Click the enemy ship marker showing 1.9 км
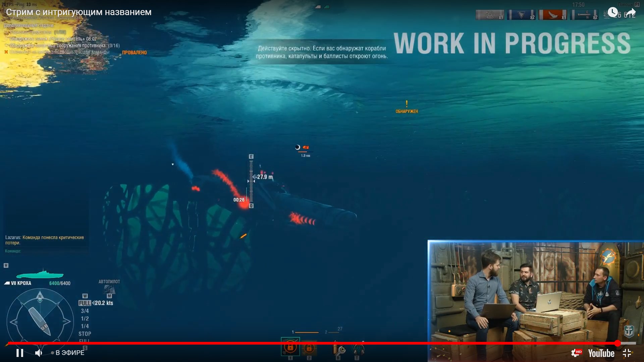Viewport: 644px width, 362px height. (x=304, y=151)
